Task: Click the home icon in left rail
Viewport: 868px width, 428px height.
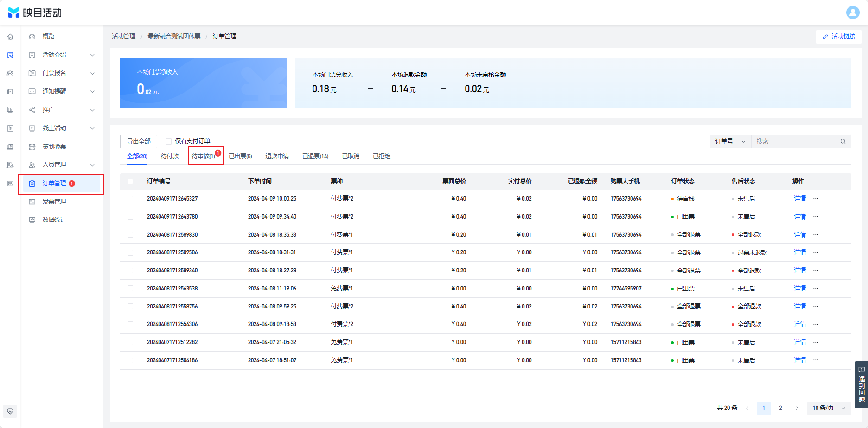Action: click(x=10, y=37)
